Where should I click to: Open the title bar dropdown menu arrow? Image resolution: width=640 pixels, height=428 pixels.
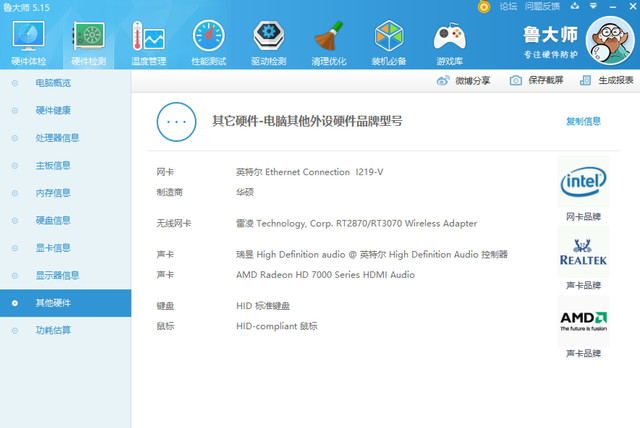point(593,6)
